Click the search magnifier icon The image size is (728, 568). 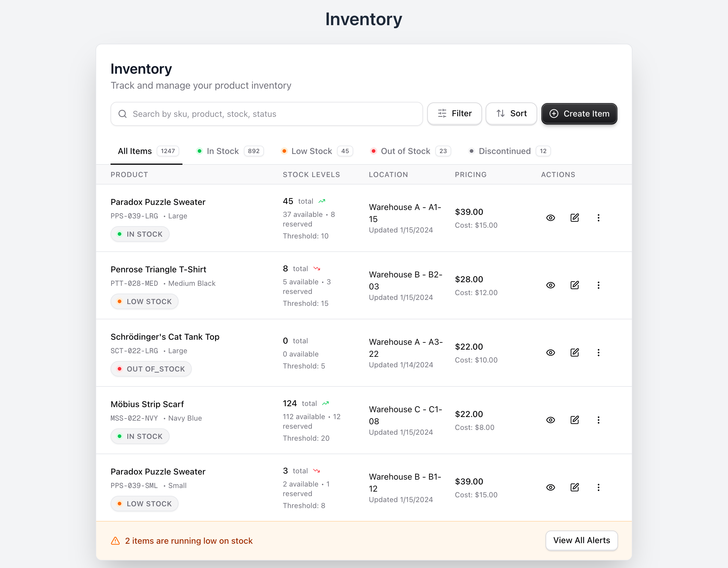point(122,114)
